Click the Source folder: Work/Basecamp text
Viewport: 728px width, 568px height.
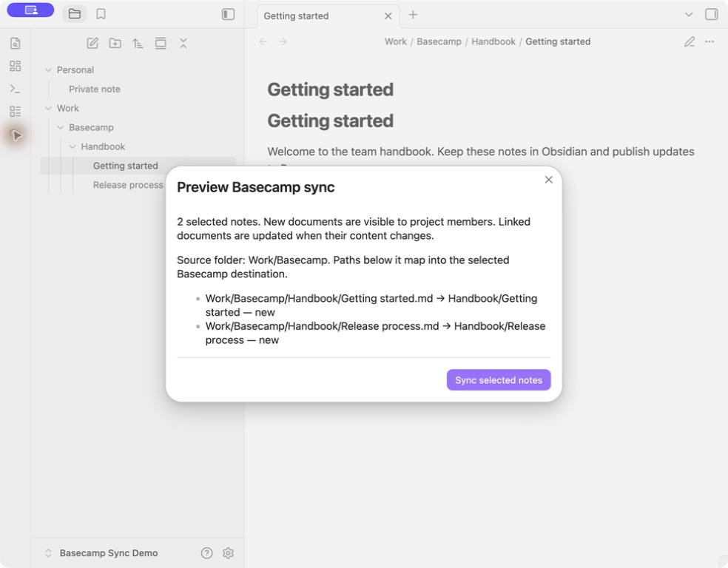(343, 267)
